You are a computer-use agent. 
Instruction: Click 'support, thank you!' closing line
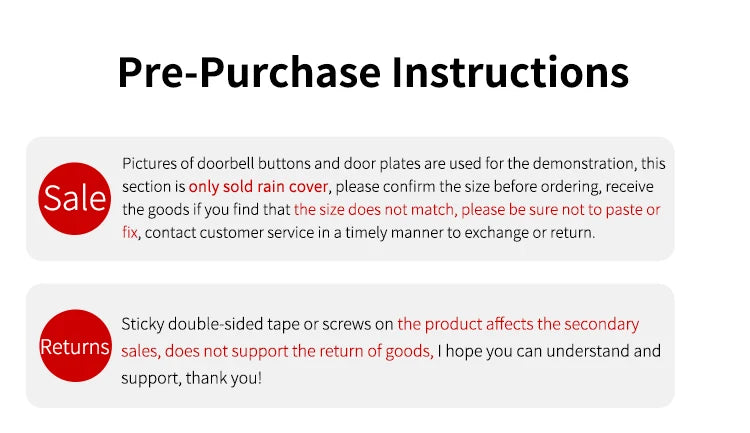coord(191,378)
